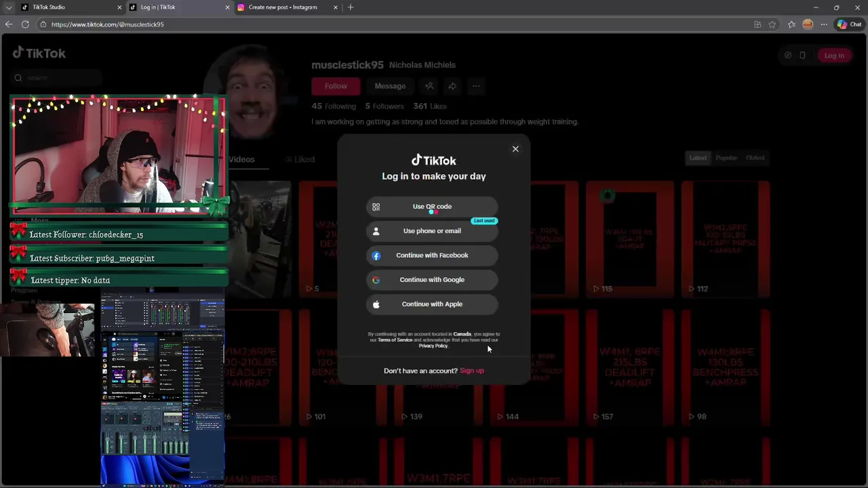This screenshot has height=488, width=868.
Task: Continue with Google login
Action: (432, 280)
